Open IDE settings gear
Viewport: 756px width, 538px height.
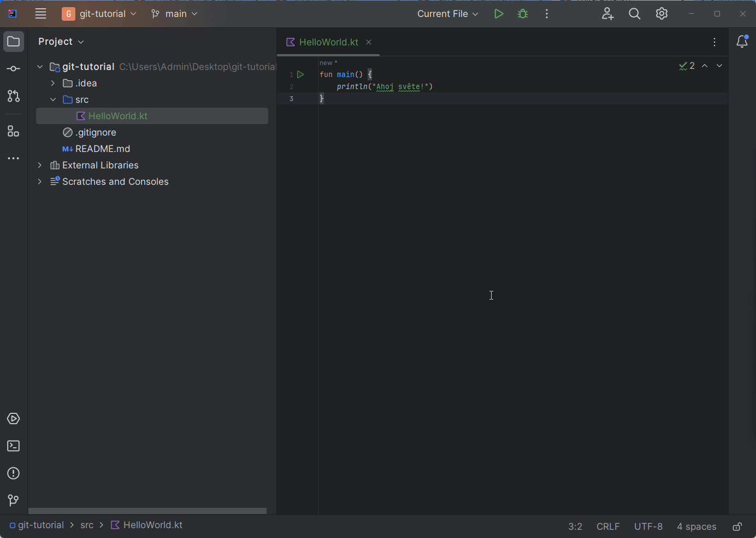click(662, 14)
